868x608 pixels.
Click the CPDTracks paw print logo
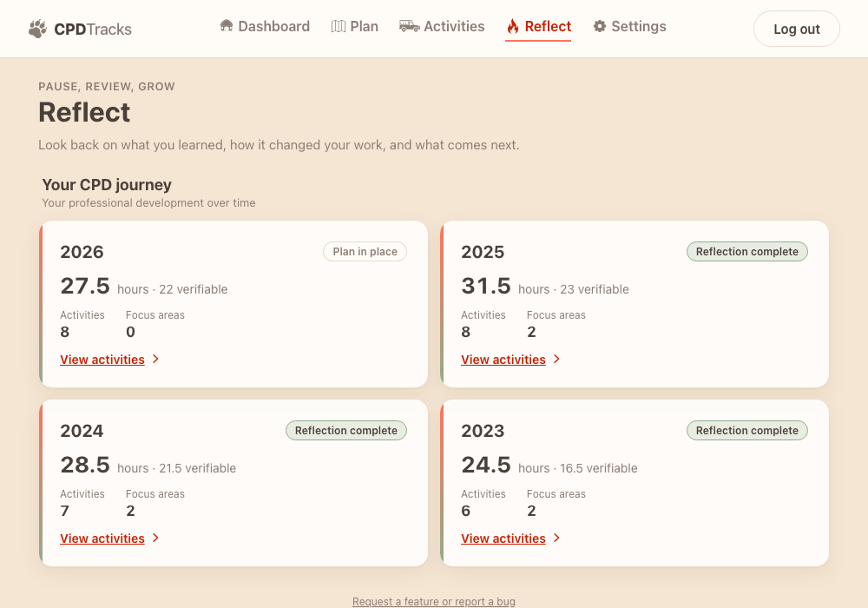37,29
